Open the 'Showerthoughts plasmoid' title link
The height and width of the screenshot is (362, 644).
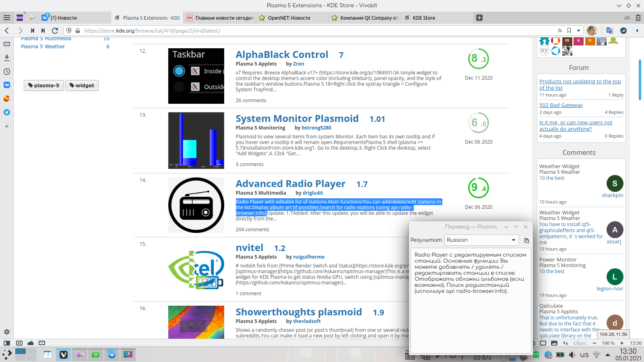pyautogui.click(x=299, y=312)
